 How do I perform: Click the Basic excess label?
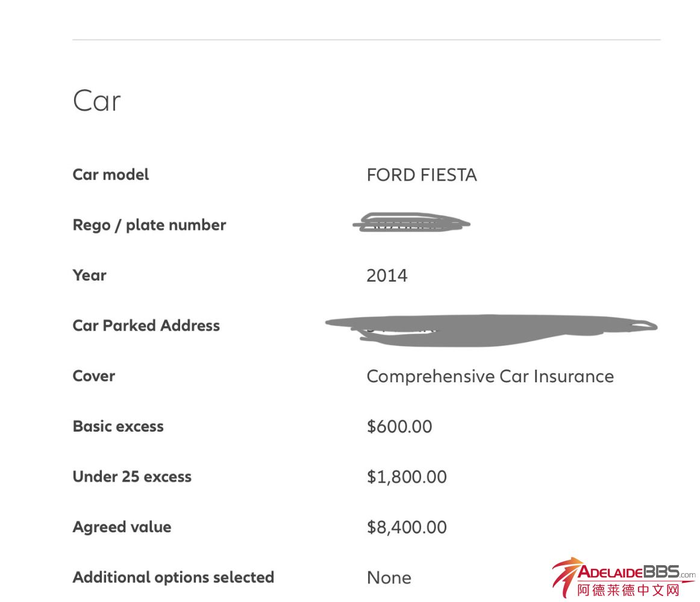[118, 426]
